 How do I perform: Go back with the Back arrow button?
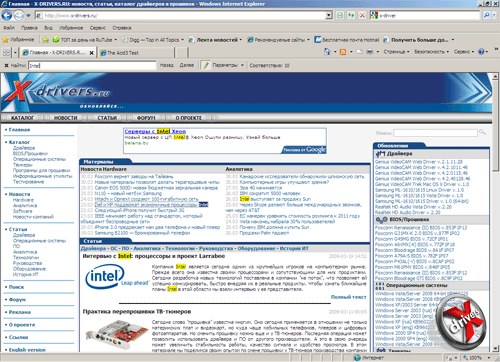[x=7, y=15]
